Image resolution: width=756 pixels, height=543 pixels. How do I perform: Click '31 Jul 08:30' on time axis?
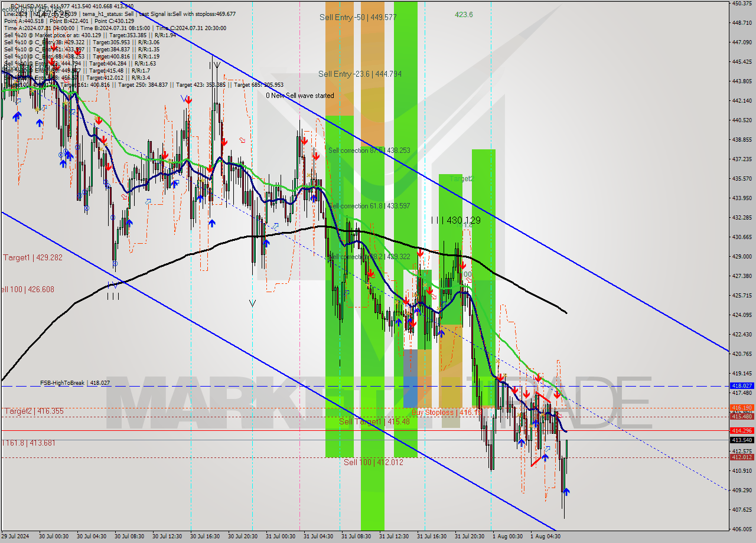coord(356,537)
